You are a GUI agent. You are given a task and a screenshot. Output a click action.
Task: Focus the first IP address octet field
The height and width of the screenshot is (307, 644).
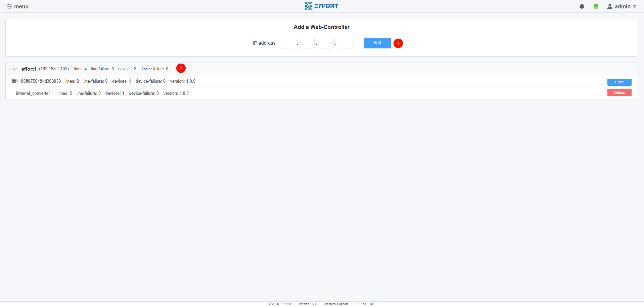(287, 43)
